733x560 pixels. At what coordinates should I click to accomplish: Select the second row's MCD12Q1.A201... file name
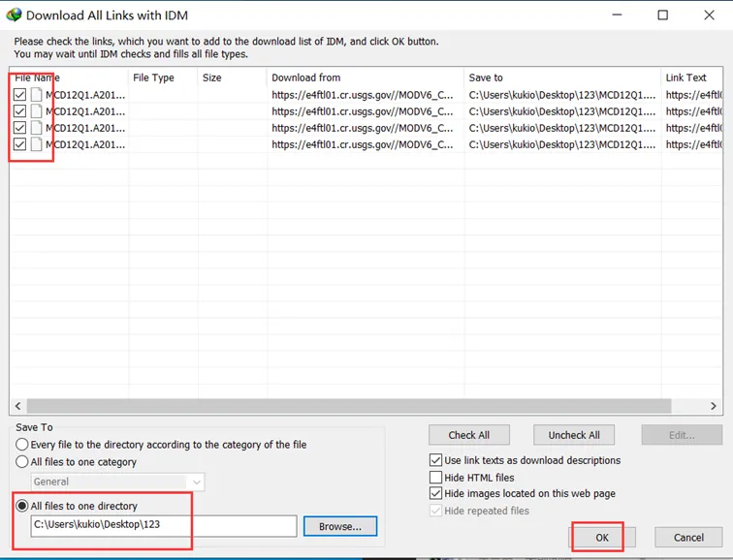point(85,111)
